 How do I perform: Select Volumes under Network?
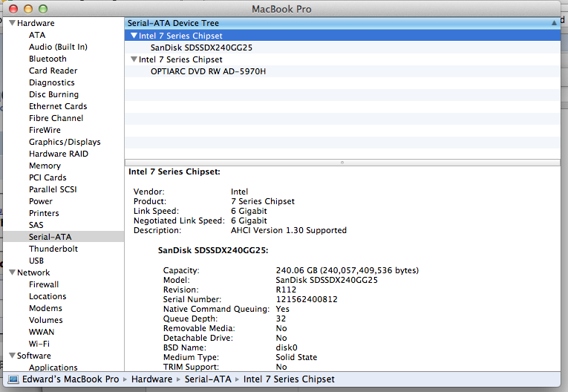[45, 320]
